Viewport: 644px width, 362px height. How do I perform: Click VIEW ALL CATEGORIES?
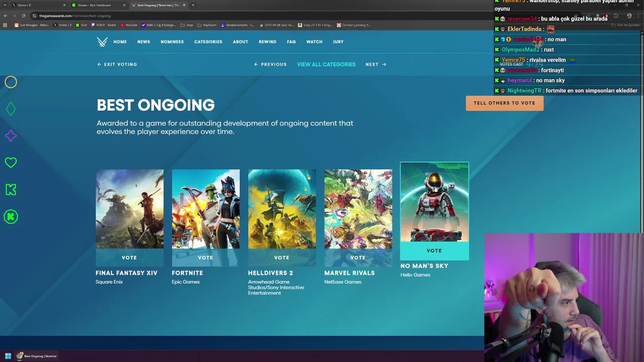[x=326, y=64]
